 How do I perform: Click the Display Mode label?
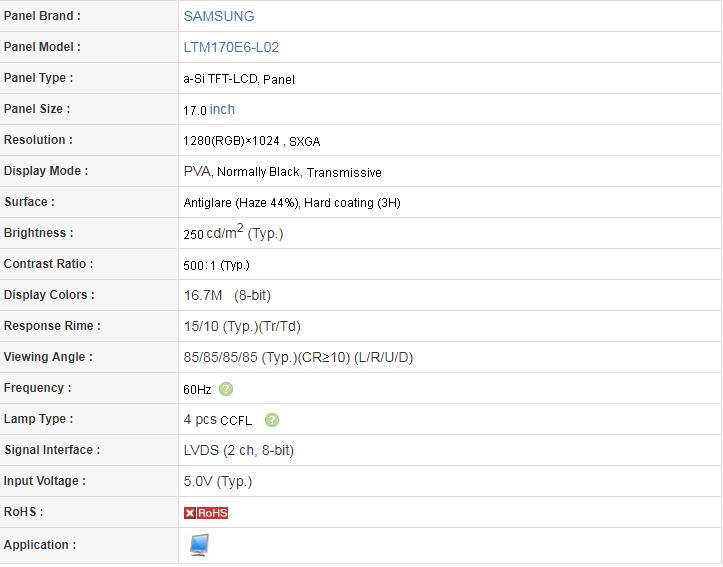click(x=46, y=171)
